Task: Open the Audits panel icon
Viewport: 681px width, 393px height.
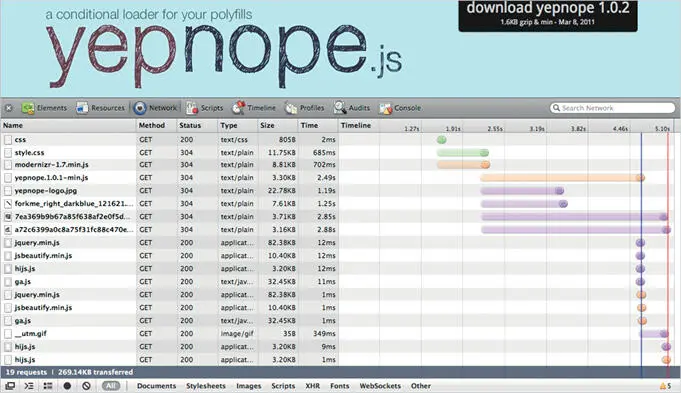Action: [x=340, y=108]
